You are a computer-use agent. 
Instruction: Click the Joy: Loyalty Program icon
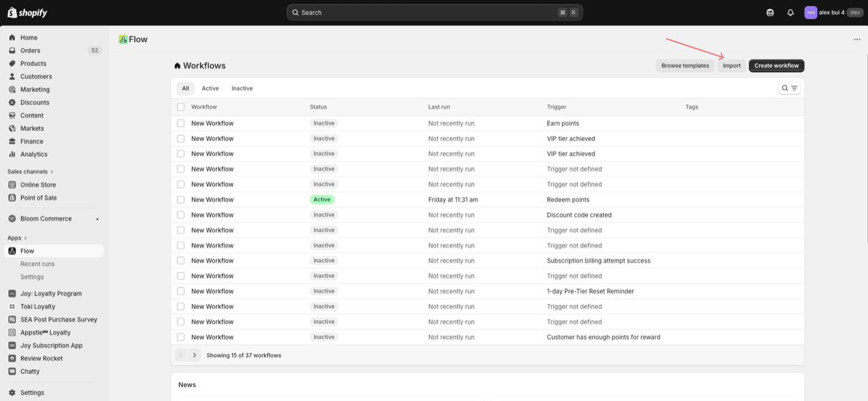pyautogui.click(x=12, y=294)
